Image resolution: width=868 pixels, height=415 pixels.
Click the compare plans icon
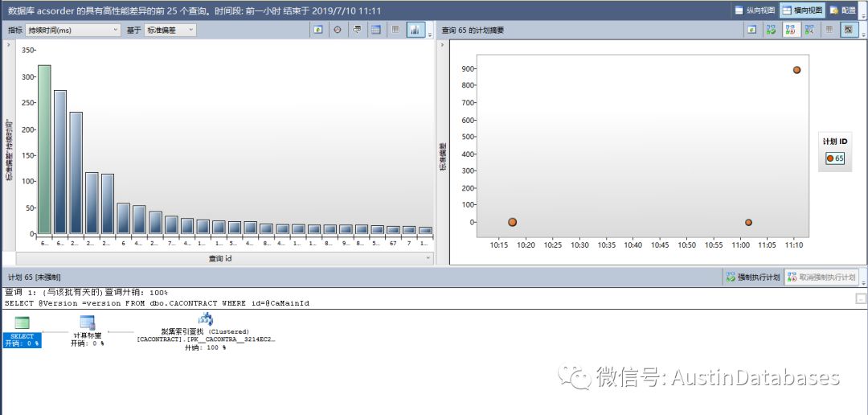809,30
